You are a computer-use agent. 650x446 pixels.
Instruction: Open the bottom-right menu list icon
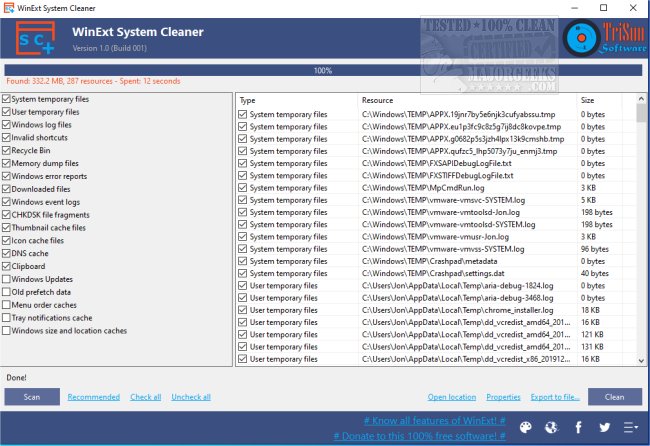click(x=631, y=427)
